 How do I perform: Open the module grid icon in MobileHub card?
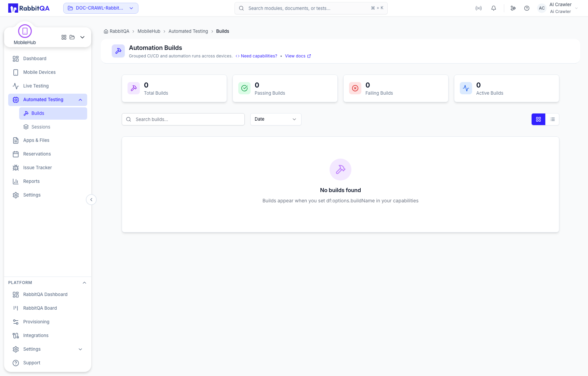click(64, 37)
